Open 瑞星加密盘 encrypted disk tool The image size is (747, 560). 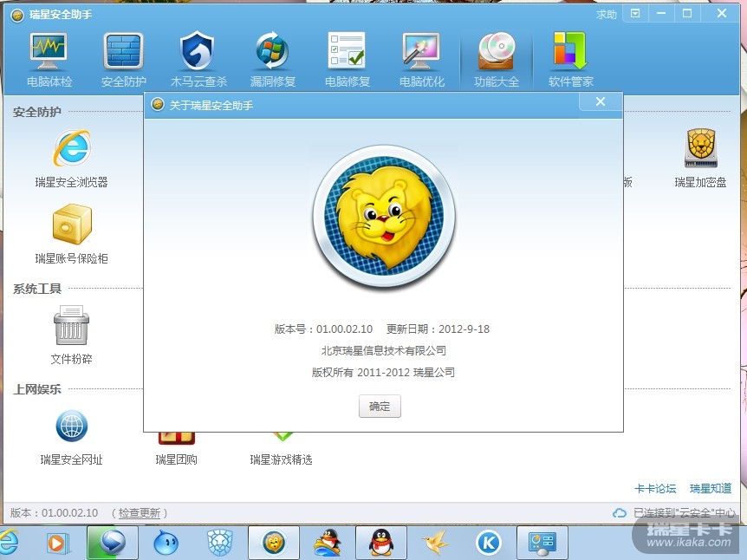[700, 159]
